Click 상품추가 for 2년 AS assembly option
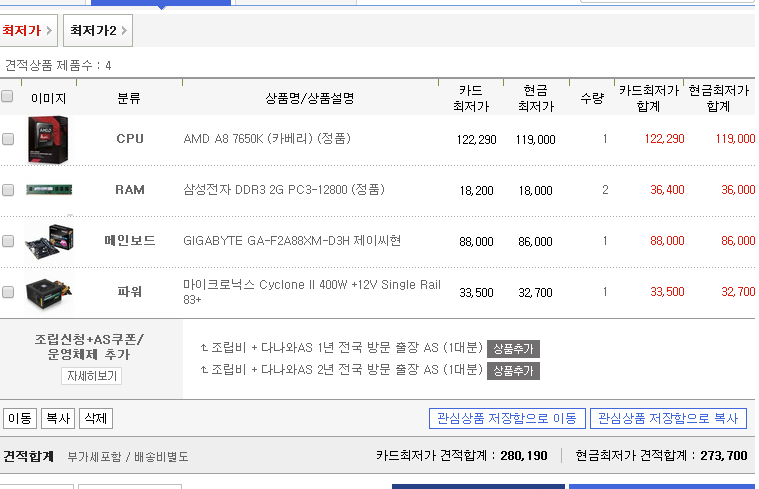The image size is (759, 489). [513, 371]
